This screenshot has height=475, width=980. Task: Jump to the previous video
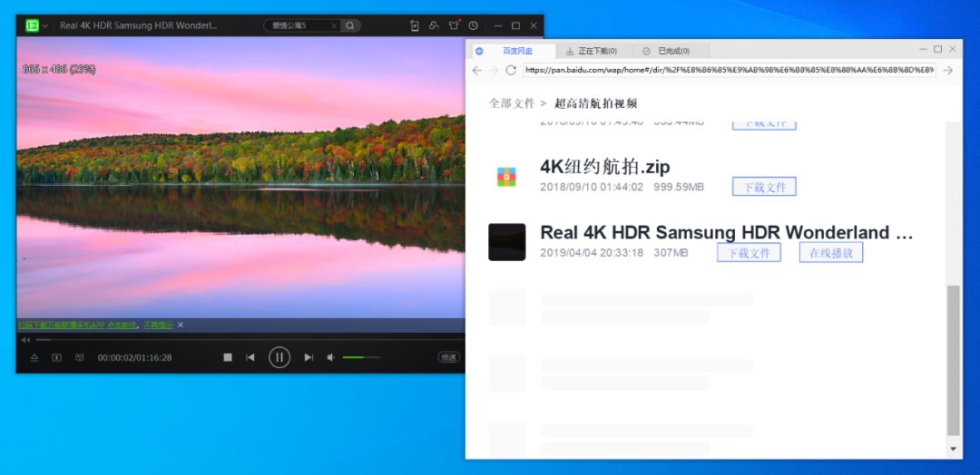[250, 357]
